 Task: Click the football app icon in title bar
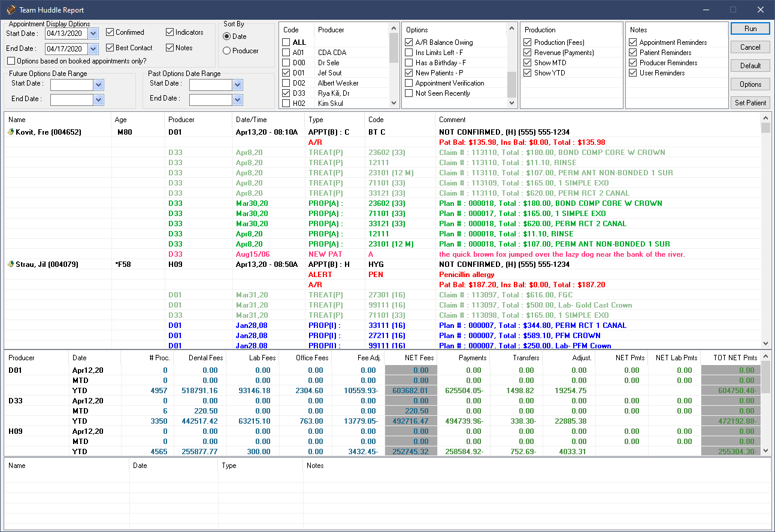point(11,10)
